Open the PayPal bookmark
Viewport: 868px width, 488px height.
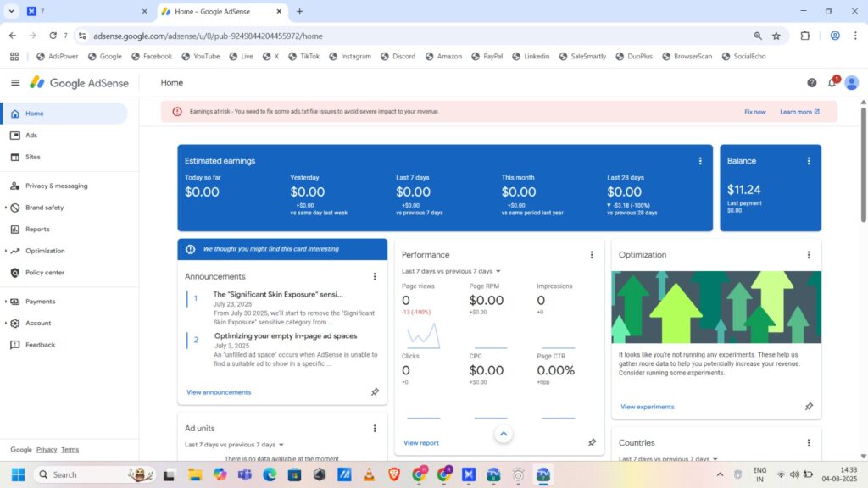(487, 57)
